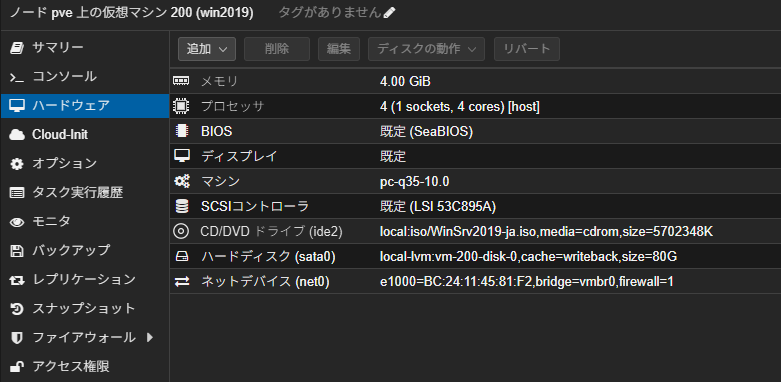This screenshot has width=781, height=382.
Task: Click the network arrows icon in net0 row
Action: click(181, 282)
